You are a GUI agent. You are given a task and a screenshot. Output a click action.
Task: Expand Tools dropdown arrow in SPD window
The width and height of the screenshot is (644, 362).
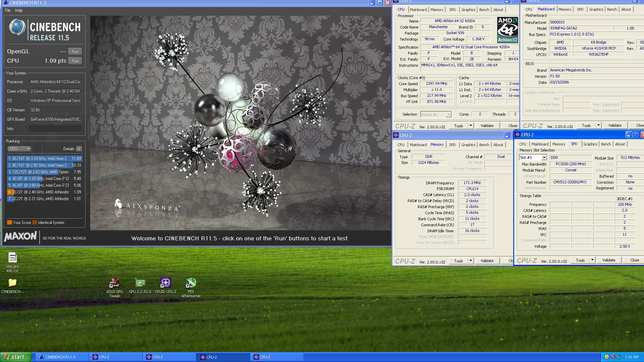(x=592, y=260)
